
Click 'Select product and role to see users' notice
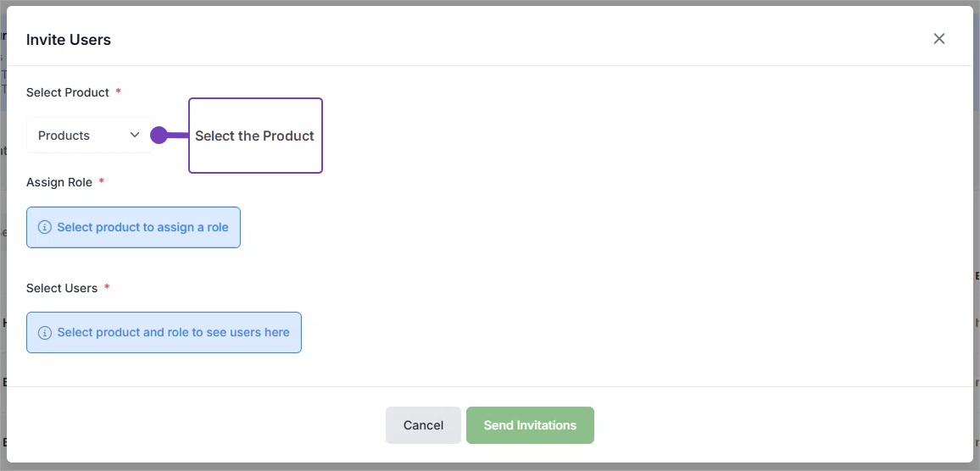pos(173,333)
